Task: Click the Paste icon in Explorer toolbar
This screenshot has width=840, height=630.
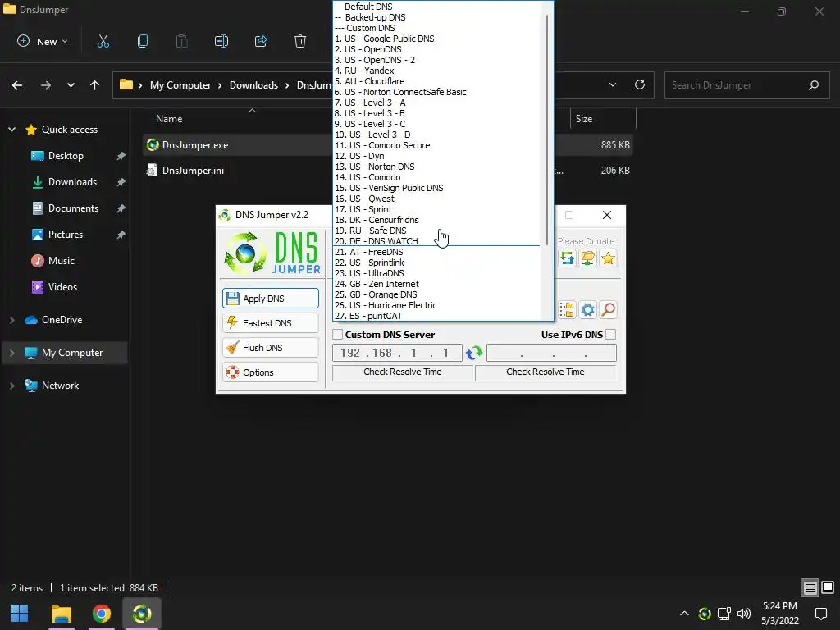Action: click(x=182, y=41)
